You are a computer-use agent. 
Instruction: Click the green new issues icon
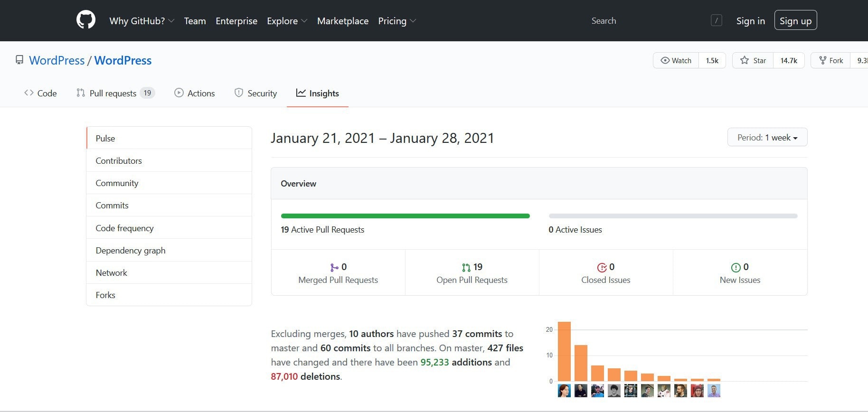tap(736, 268)
